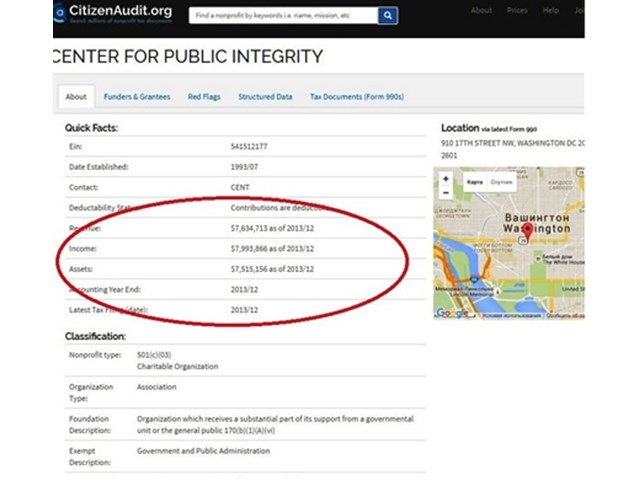Viewport: 640px width, 480px height.
Task: Open About in top navigation
Action: click(481, 11)
